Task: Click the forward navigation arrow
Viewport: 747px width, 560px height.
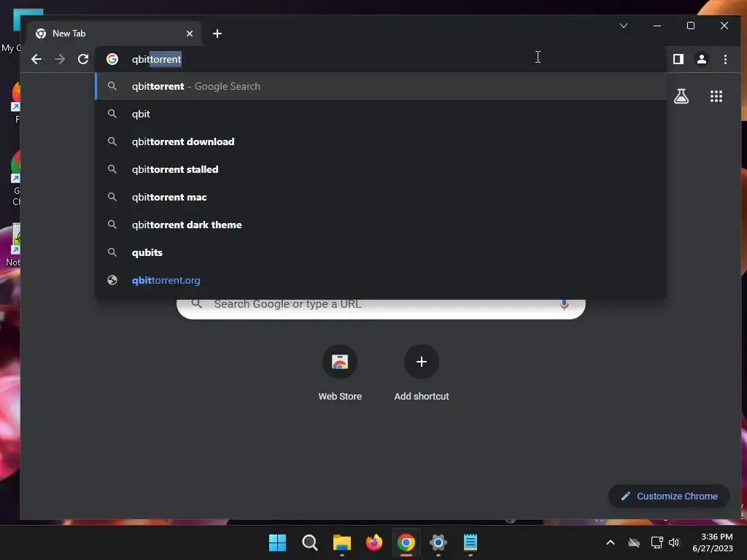Action: tap(60, 59)
